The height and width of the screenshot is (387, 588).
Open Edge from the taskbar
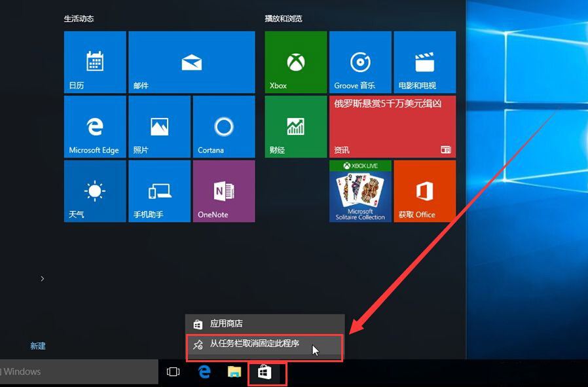[x=204, y=372]
